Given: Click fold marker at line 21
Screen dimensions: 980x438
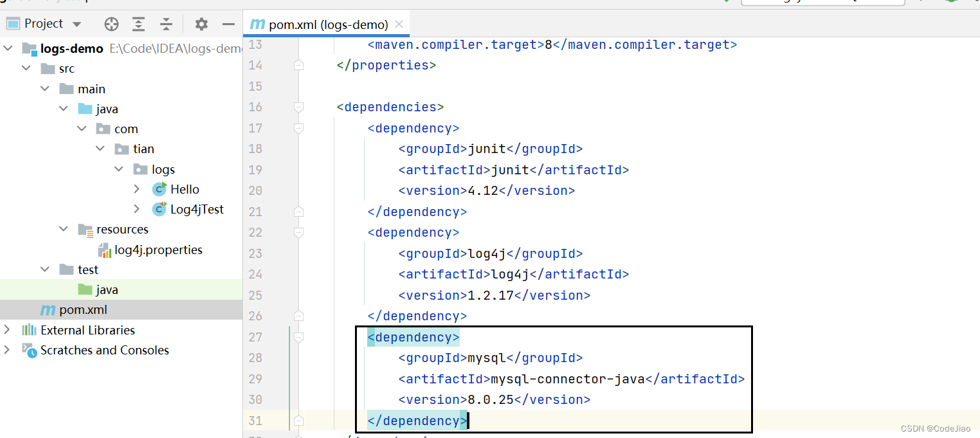Looking at the screenshot, I should pos(298,212).
